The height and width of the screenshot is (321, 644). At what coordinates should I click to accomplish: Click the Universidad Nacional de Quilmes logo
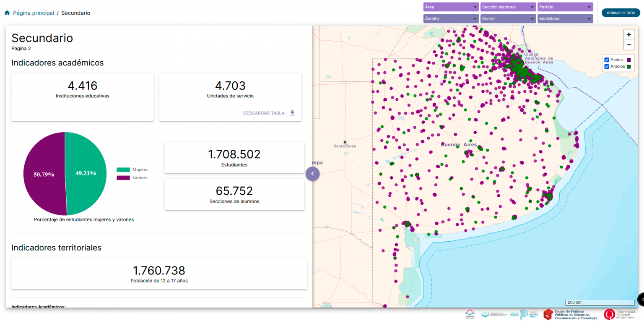[619, 314]
